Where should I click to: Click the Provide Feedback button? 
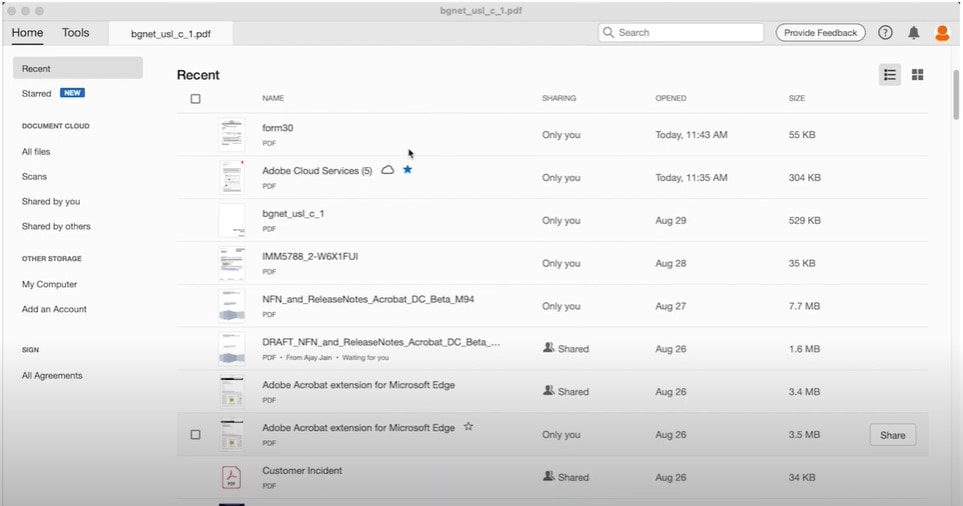(820, 33)
